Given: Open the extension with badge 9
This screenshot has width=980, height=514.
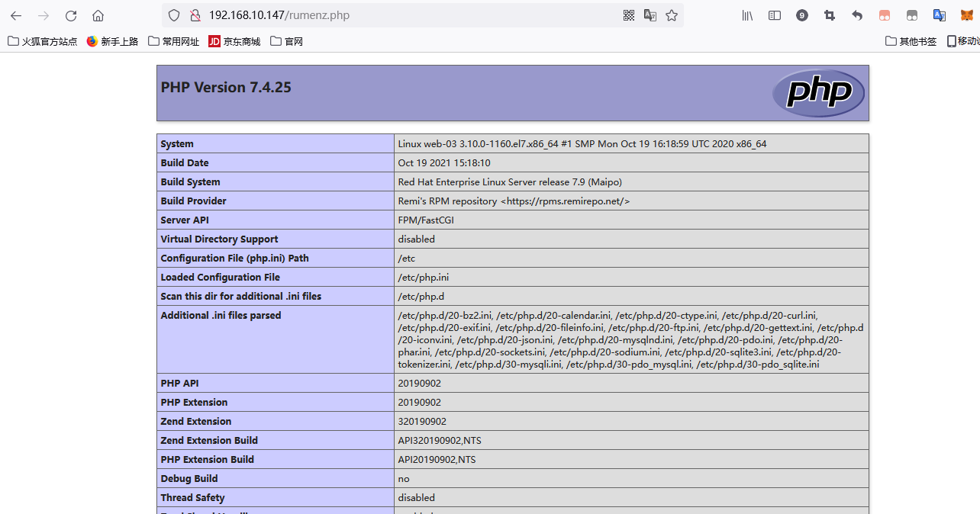Looking at the screenshot, I should point(802,15).
